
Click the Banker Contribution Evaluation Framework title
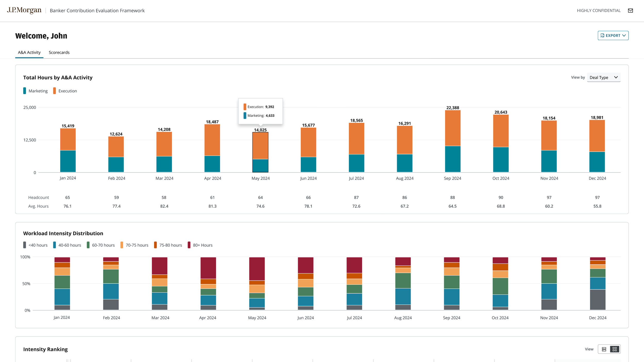[x=97, y=11]
